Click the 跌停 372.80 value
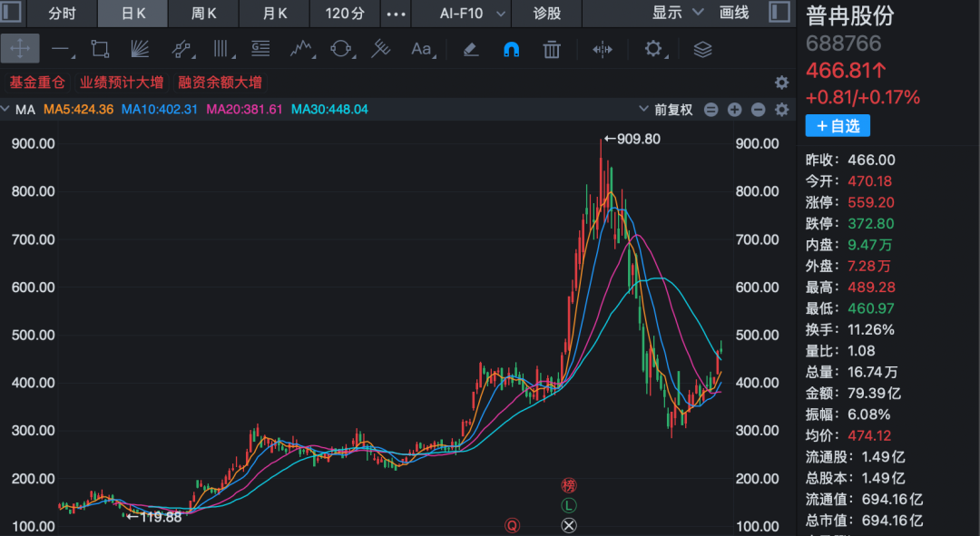 [x=870, y=224]
